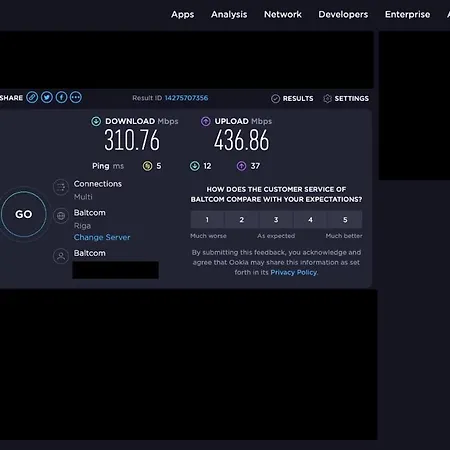The image size is (450, 450).
Task: Open the Apps menu
Action: [x=182, y=15]
